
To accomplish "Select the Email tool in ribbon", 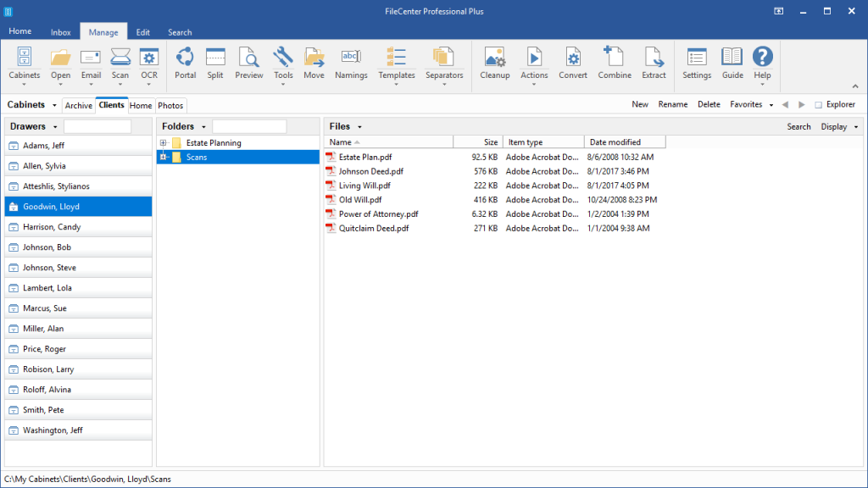I will [91, 64].
